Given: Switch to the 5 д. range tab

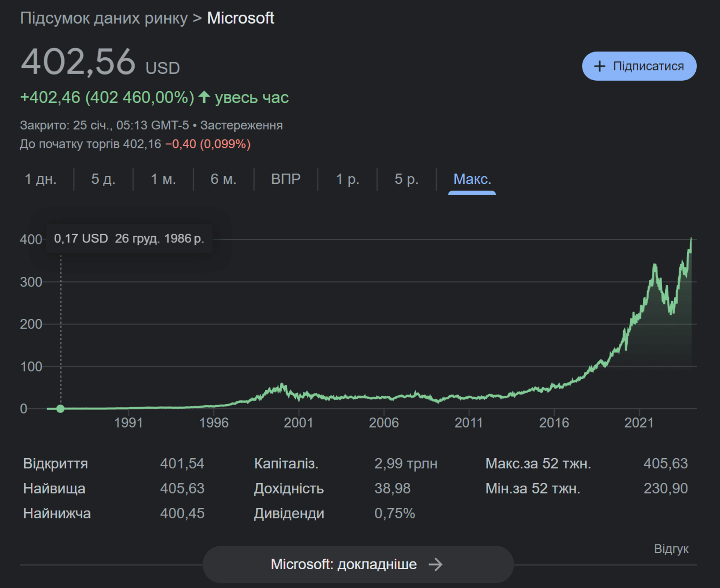Looking at the screenshot, I should pos(103,179).
